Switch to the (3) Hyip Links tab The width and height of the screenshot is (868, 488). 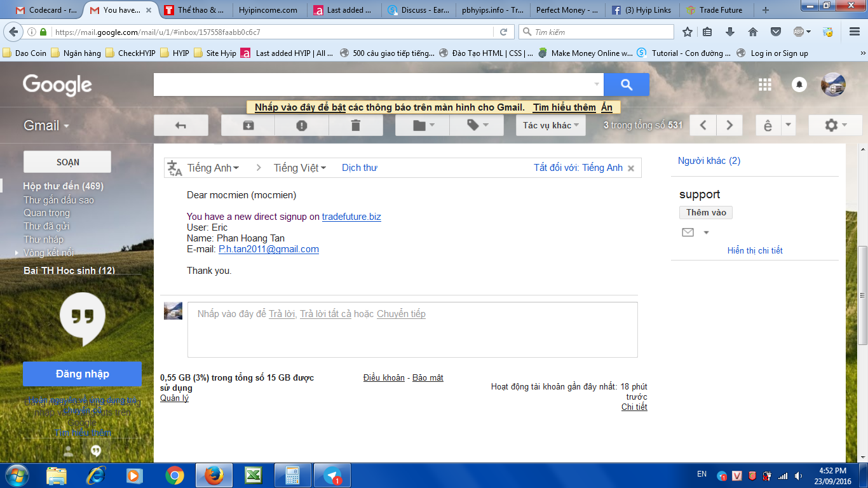click(x=641, y=10)
